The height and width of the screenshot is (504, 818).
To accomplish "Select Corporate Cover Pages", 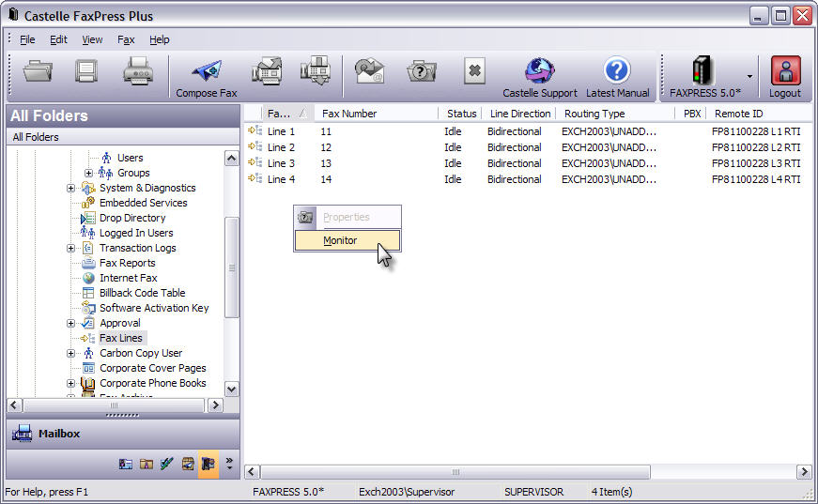I will pyautogui.click(x=153, y=368).
